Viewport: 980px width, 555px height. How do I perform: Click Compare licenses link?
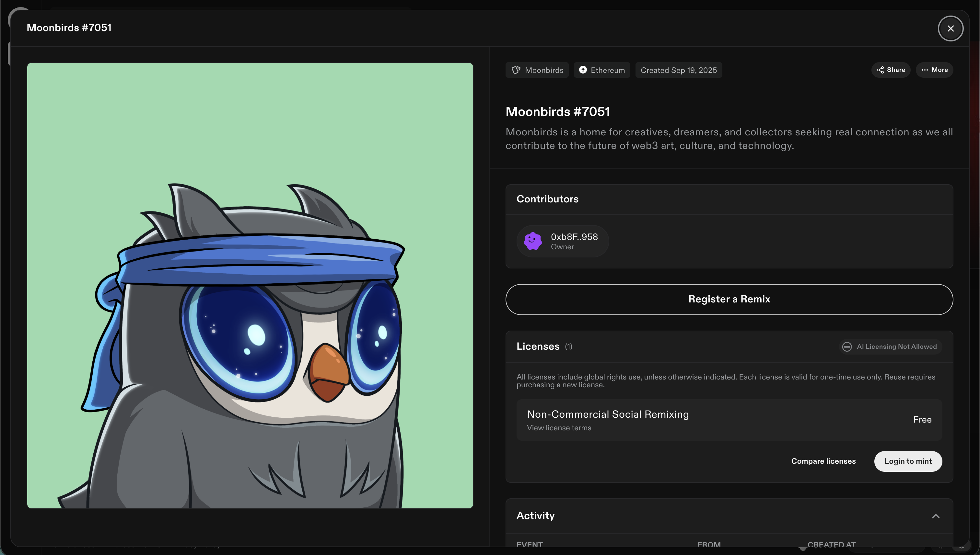823,461
